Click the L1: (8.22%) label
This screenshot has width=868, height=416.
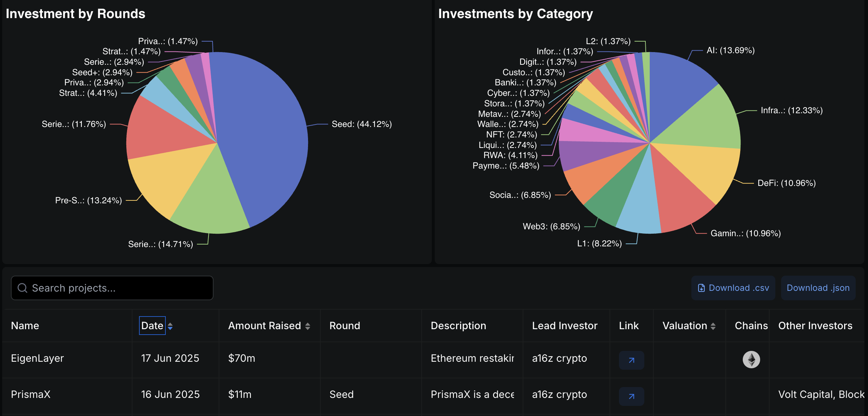pyautogui.click(x=599, y=243)
